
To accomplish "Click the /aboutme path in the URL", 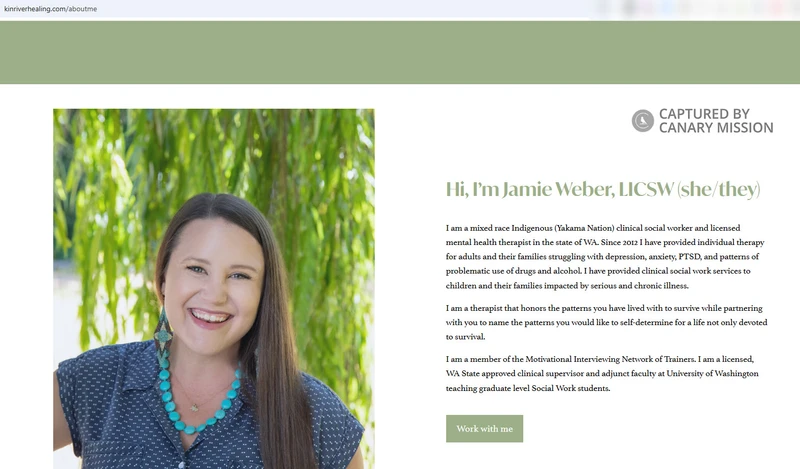I will (x=81, y=9).
